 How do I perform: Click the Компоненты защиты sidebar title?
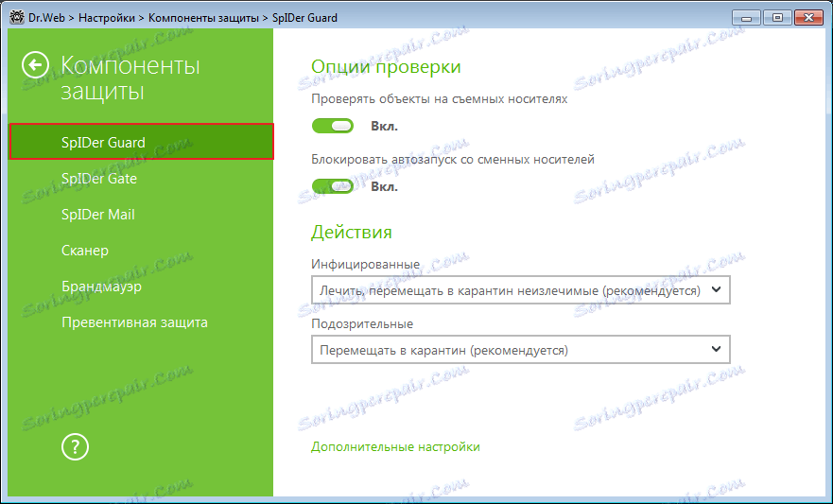(130, 78)
